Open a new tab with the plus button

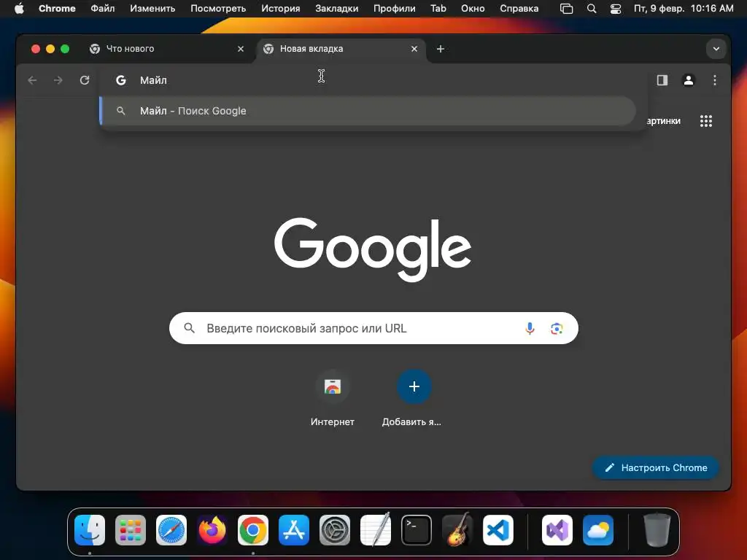441,49
